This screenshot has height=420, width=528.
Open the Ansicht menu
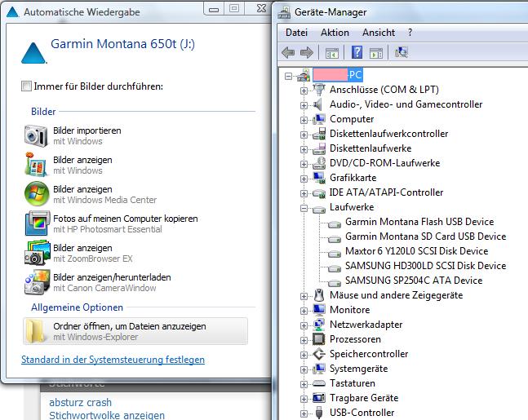(x=379, y=33)
